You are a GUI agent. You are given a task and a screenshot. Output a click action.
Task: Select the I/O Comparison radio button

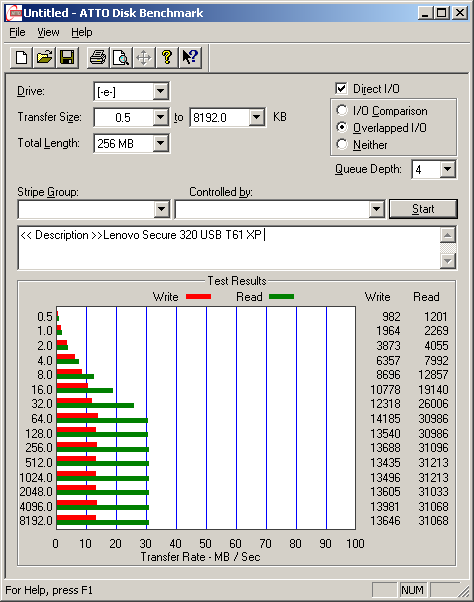(x=342, y=111)
